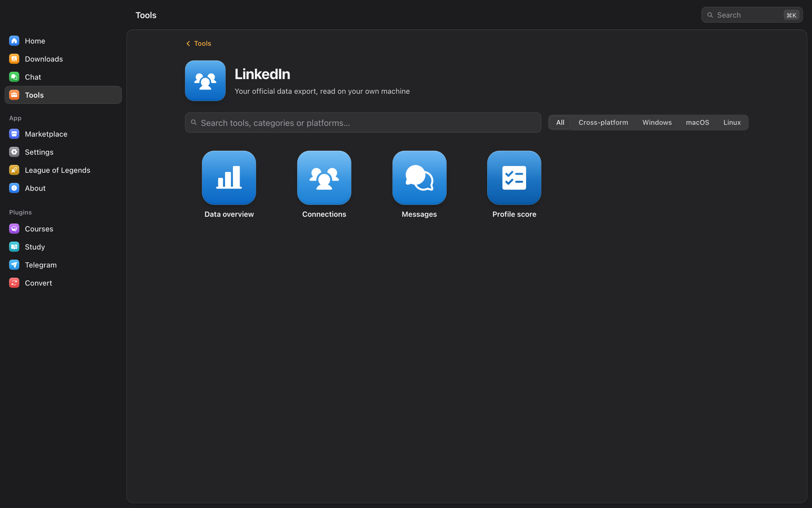Screen dimensions: 812x508
Task: Open the Settings sidebar label
Action: 39,152
